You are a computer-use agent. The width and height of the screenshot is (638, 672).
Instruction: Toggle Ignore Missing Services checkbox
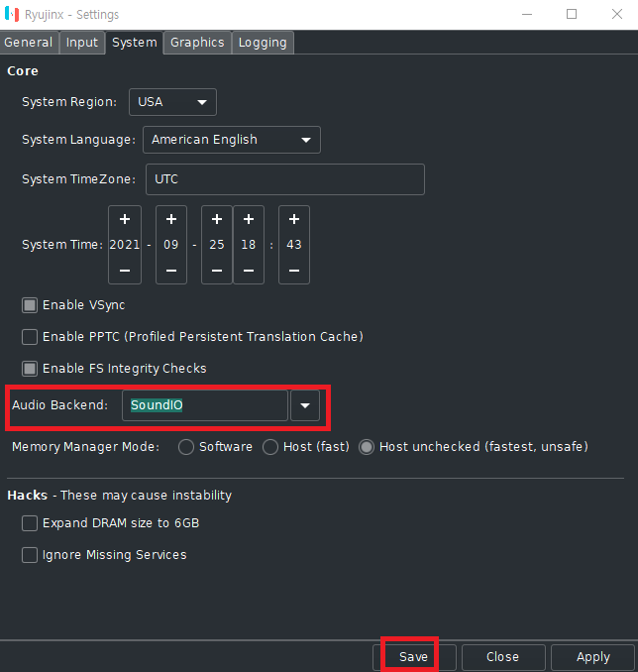pyautogui.click(x=30, y=555)
